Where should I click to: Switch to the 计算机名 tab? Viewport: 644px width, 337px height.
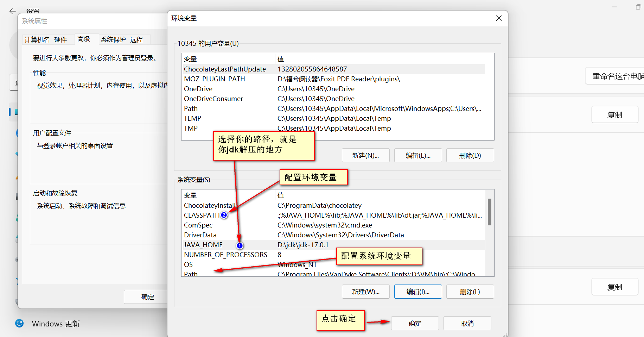click(37, 39)
